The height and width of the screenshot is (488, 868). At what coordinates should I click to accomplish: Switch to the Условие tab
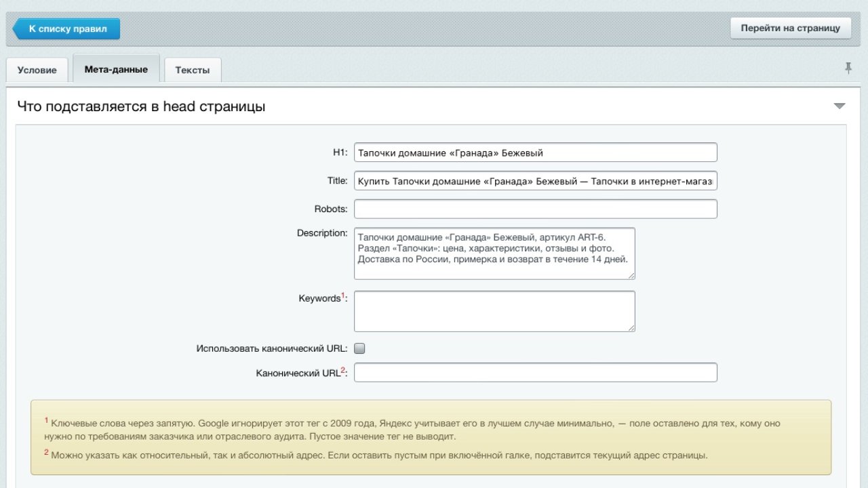[x=37, y=70]
